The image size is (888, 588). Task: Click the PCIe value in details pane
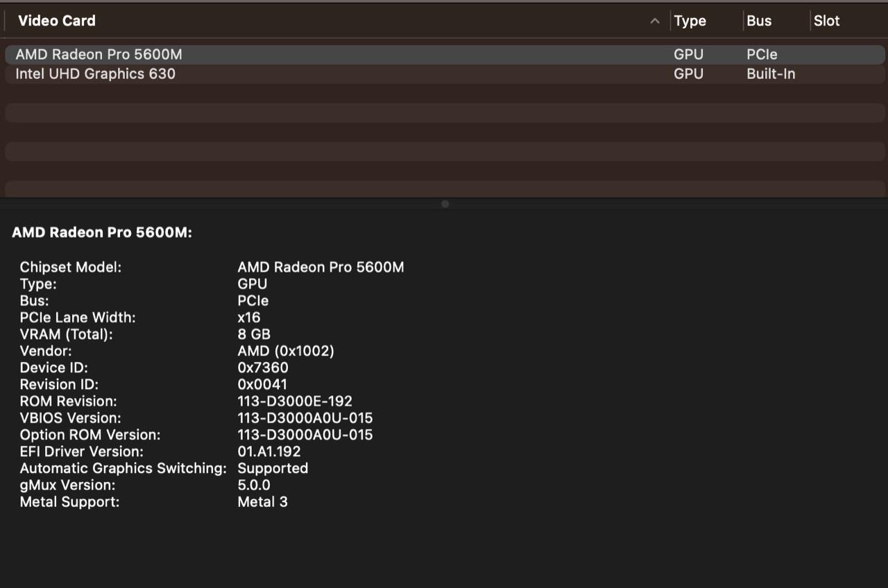pyautogui.click(x=253, y=301)
